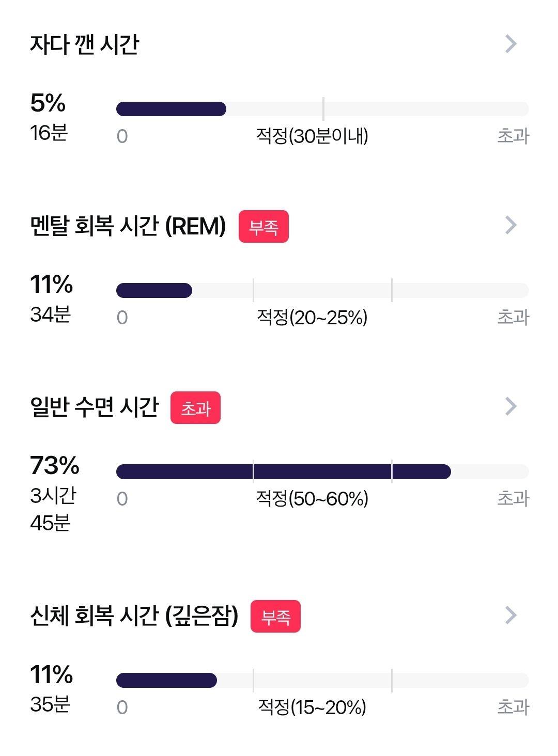
Task: Tap the 적정(15~20%) range label
Action: click(312, 707)
